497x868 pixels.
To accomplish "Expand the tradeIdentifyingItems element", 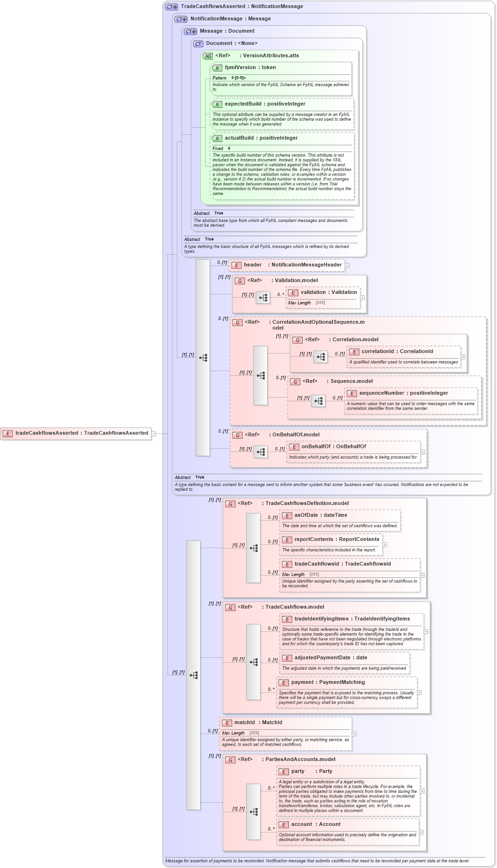I will 426,631.
